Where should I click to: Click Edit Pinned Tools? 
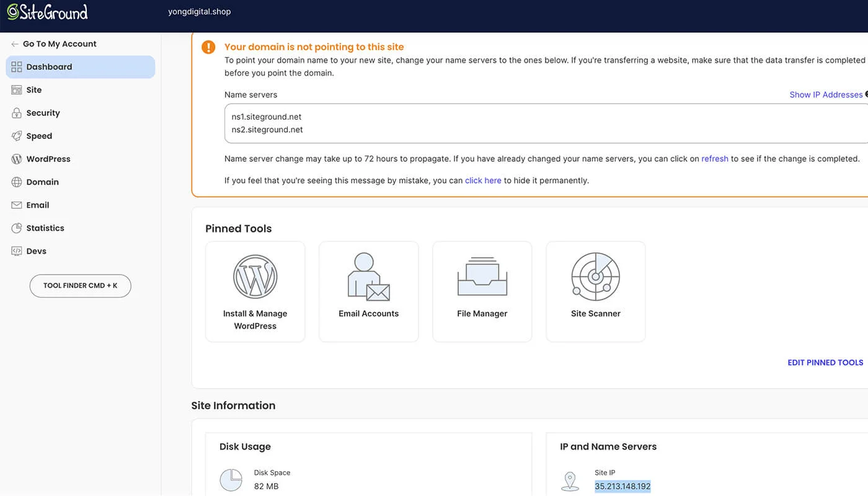[825, 363]
